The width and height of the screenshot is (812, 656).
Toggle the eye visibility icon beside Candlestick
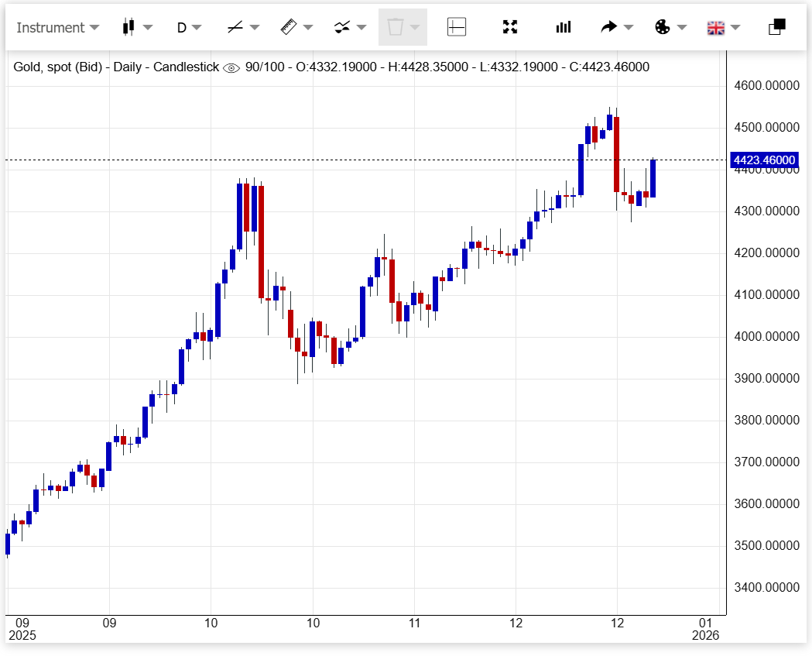(231, 67)
